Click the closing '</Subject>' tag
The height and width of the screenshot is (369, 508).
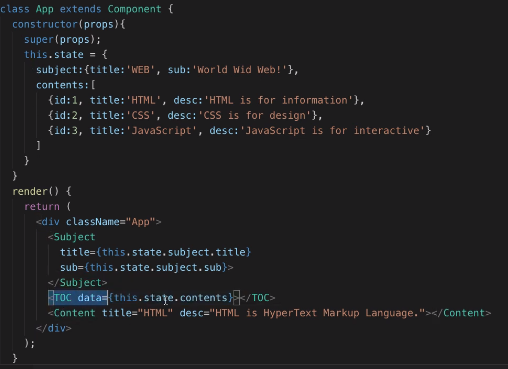tap(77, 283)
